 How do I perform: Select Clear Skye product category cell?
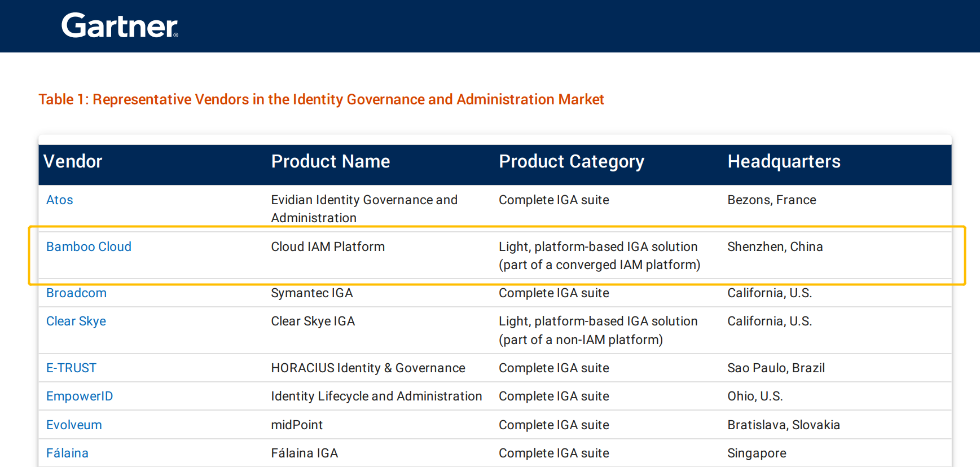pyautogui.click(x=599, y=331)
